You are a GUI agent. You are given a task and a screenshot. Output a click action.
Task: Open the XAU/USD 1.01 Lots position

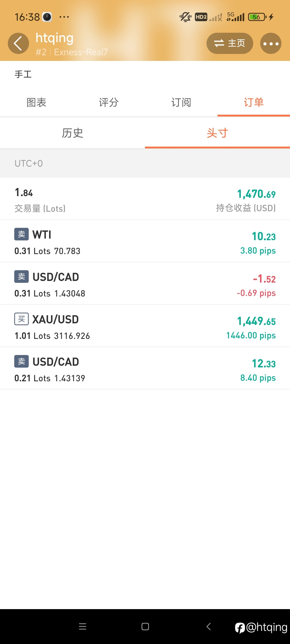pyautogui.click(x=145, y=326)
